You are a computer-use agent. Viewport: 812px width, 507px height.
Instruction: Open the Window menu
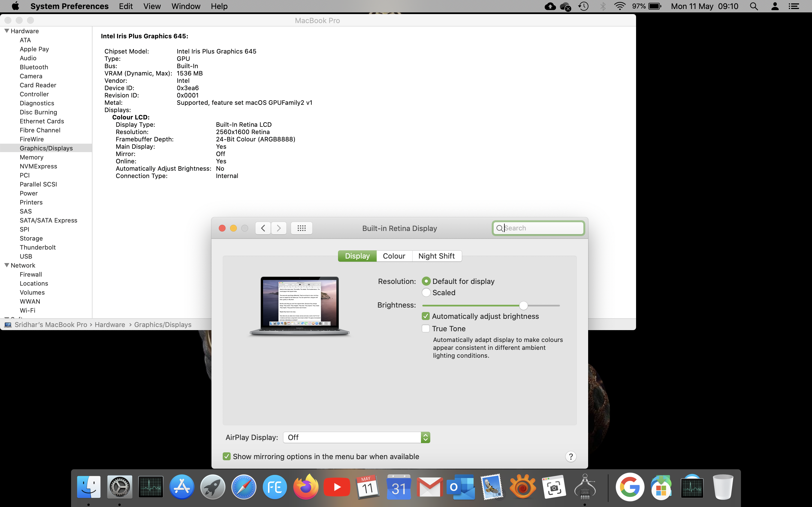tap(186, 6)
